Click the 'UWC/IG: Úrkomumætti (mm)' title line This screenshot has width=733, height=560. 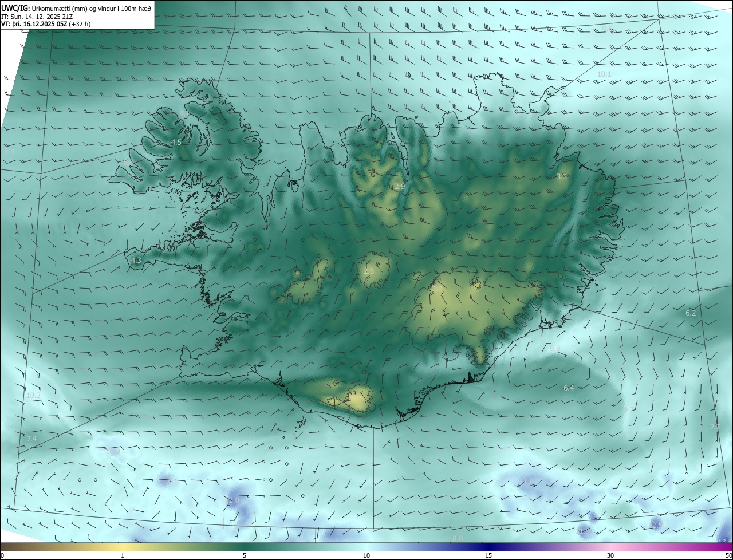tap(77, 8)
